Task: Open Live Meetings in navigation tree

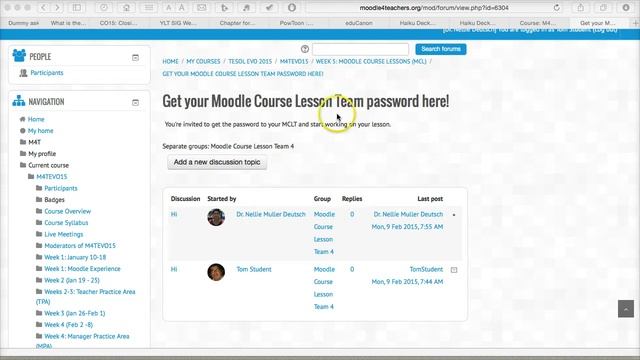Action: pyautogui.click(x=64, y=234)
